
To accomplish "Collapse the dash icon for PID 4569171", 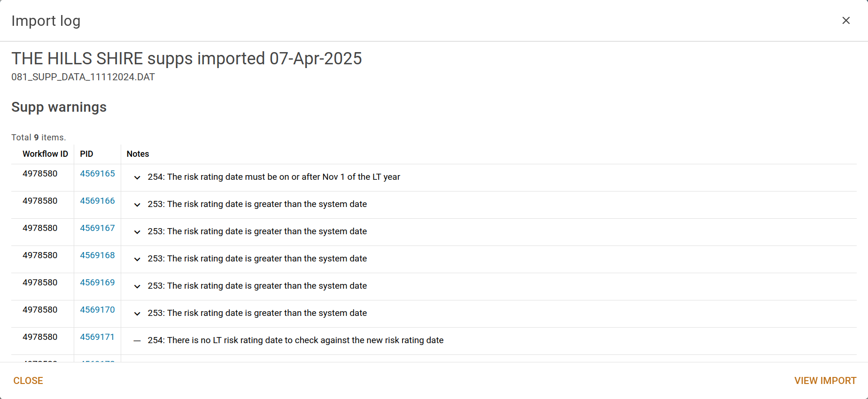I will point(137,341).
